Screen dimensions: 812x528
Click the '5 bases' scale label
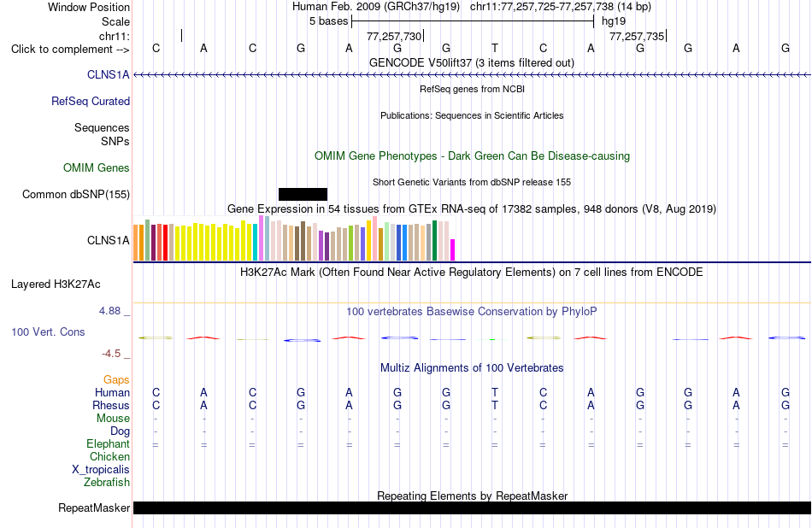(329, 21)
